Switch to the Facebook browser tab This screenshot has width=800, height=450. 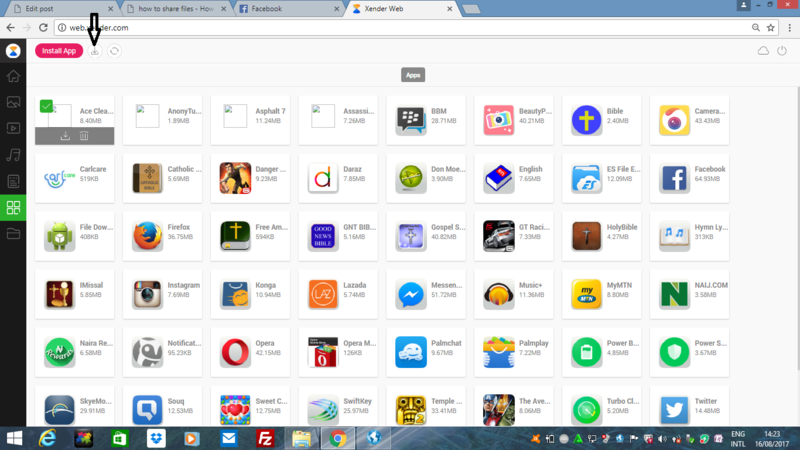289,9
